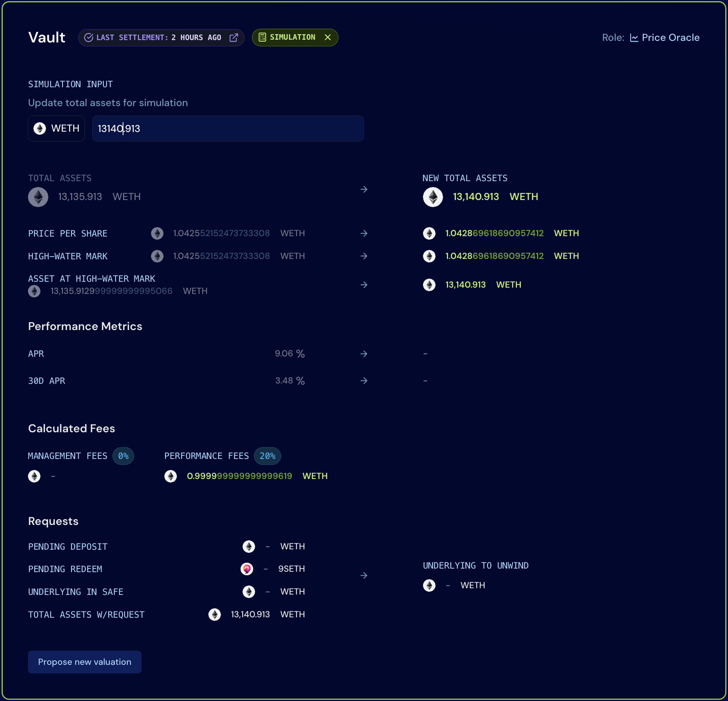Viewport: 728px width, 701px height.
Task: Open last settlement external link icon
Action: (234, 37)
